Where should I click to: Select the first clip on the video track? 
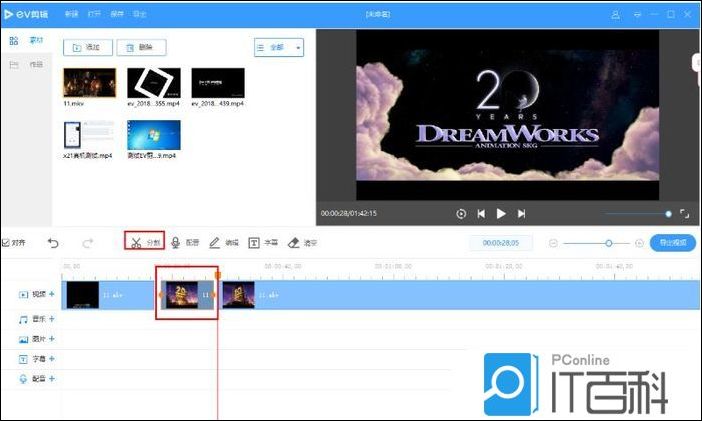(108, 295)
